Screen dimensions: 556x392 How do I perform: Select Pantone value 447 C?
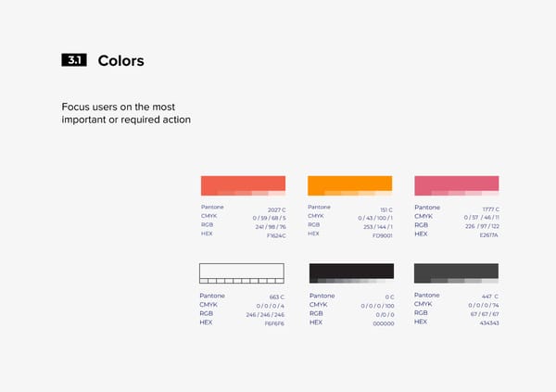coord(491,297)
